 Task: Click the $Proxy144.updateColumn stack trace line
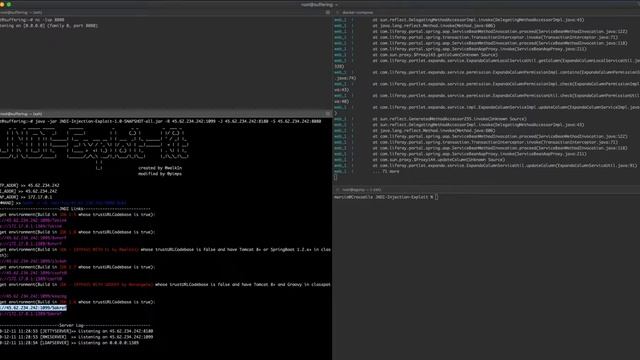tap(439, 160)
